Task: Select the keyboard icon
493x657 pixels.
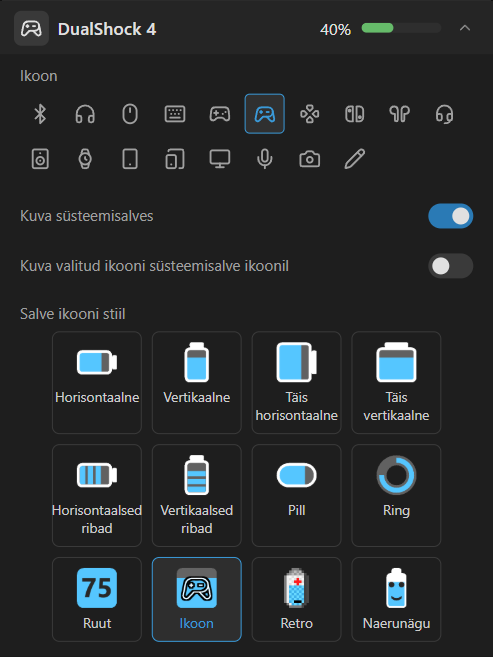Action: point(175,114)
